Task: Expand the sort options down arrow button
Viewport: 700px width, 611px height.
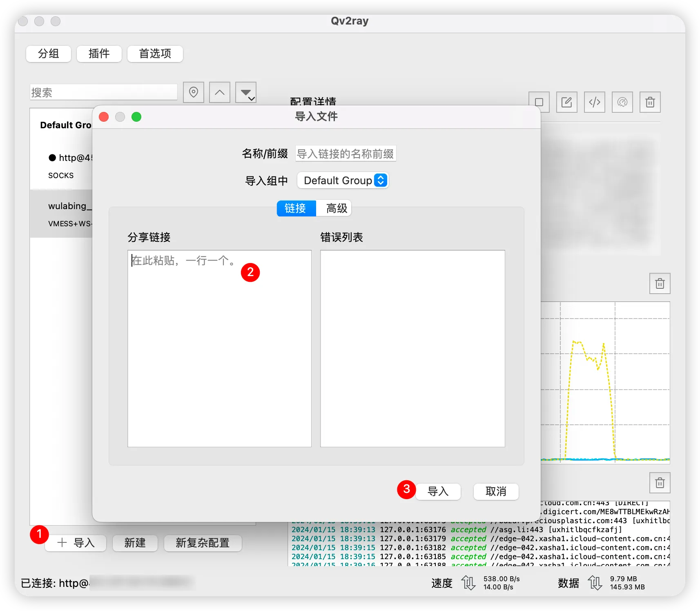Action: pyautogui.click(x=245, y=92)
